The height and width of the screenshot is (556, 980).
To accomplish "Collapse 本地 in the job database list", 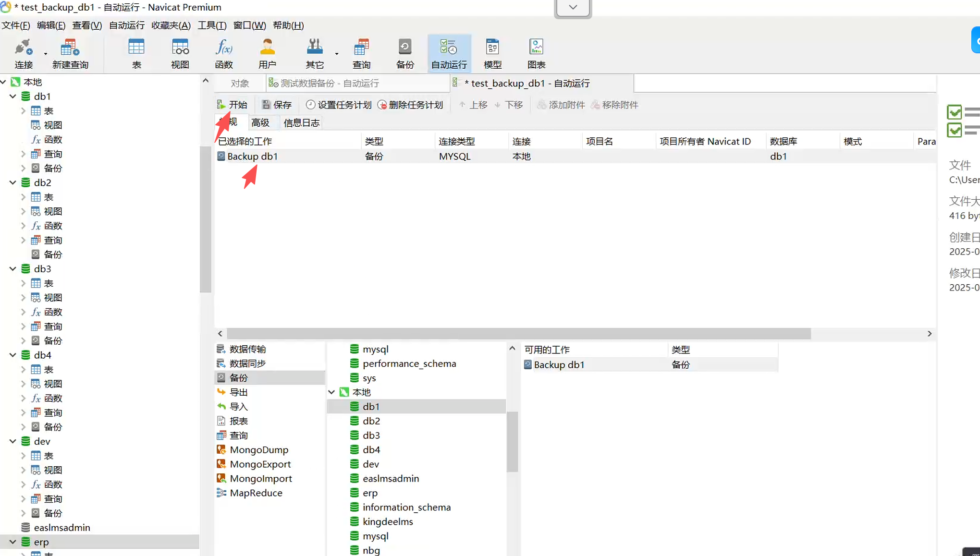I will (x=331, y=392).
